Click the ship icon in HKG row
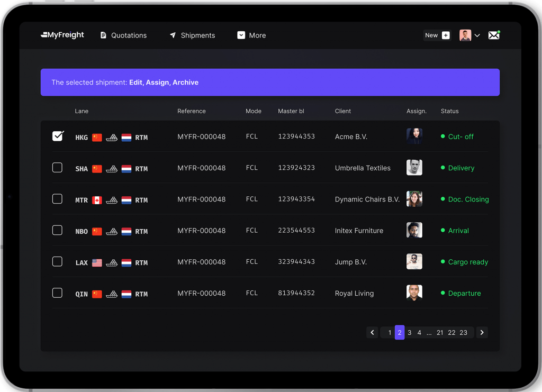This screenshot has height=392, width=542. point(112,138)
